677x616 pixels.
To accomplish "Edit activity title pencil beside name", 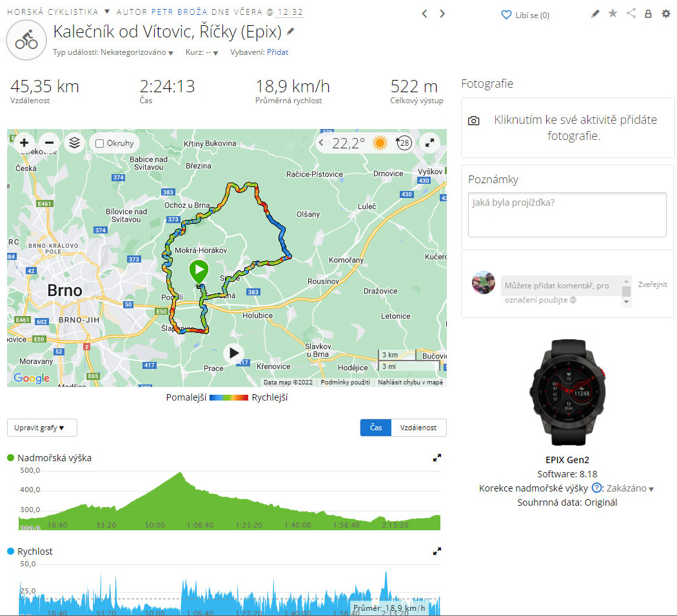I will point(291,32).
